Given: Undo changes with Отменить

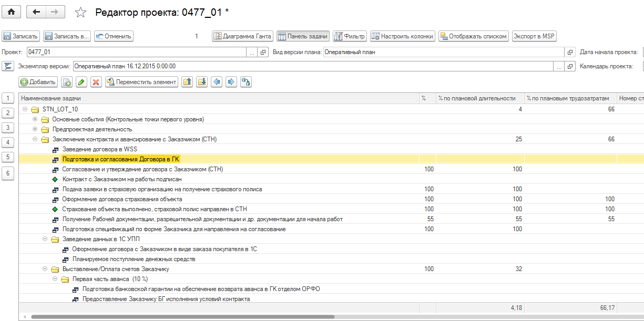Looking at the screenshot, I should pyautogui.click(x=114, y=36).
